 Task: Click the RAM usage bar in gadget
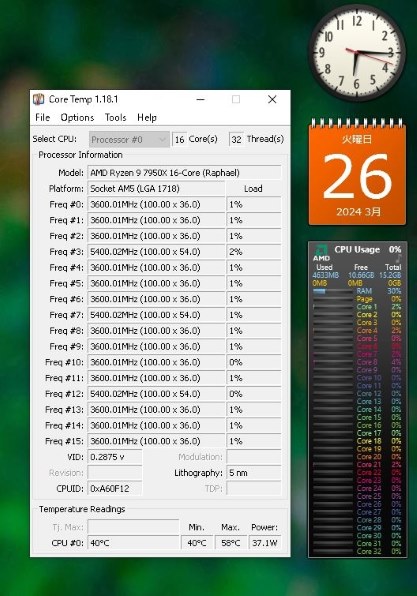[x=332, y=291]
